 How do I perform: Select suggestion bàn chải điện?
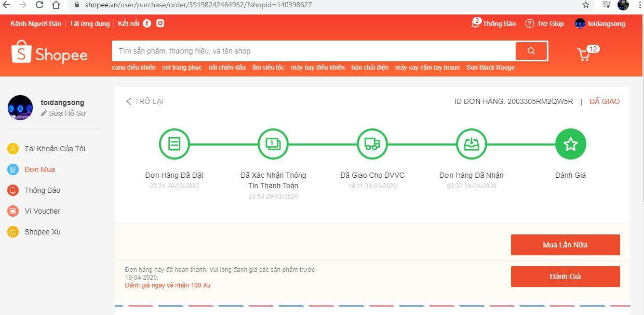(370, 68)
